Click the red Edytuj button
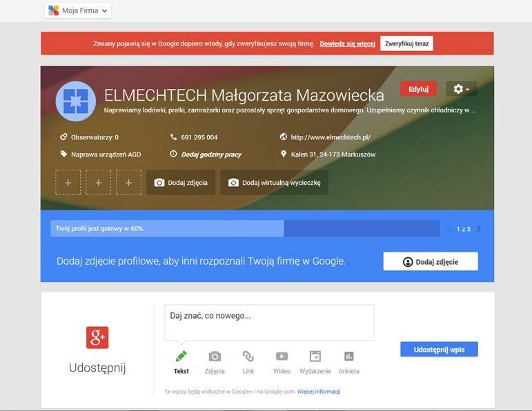The width and height of the screenshot is (532, 411). tap(418, 89)
